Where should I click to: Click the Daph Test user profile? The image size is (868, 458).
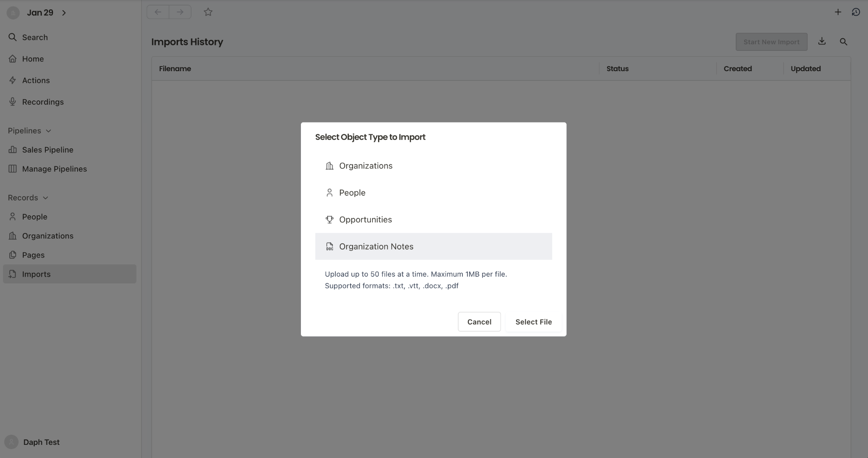click(x=41, y=442)
